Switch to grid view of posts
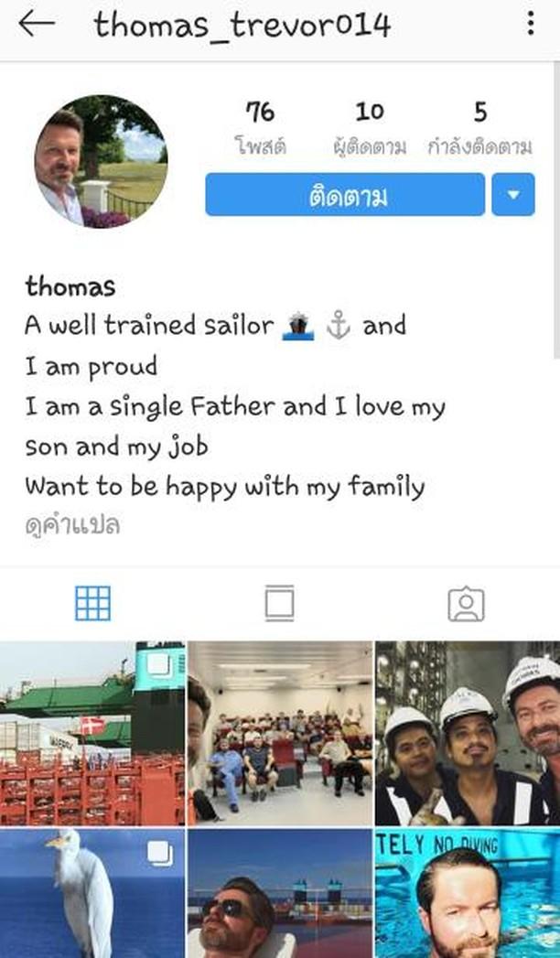 [92, 603]
